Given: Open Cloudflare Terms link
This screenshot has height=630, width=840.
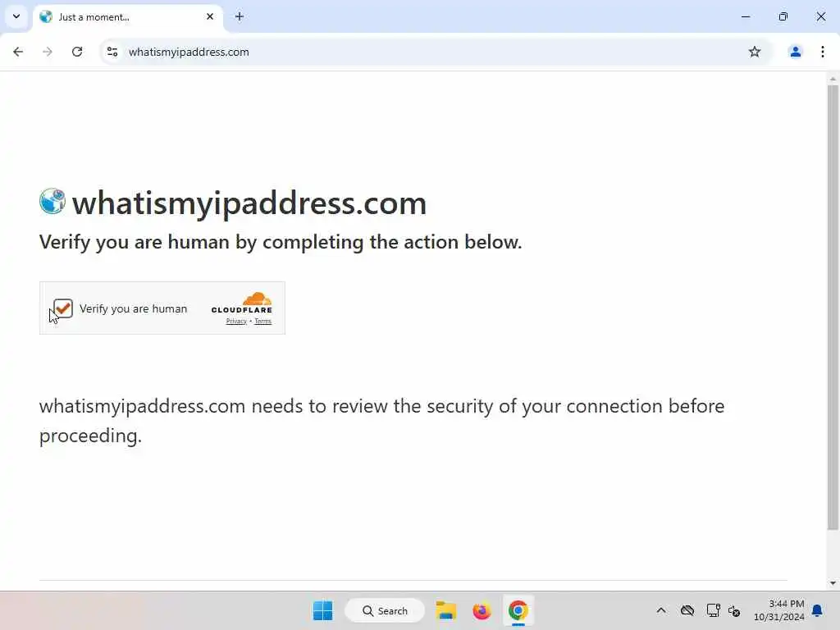Looking at the screenshot, I should (263, 321).
